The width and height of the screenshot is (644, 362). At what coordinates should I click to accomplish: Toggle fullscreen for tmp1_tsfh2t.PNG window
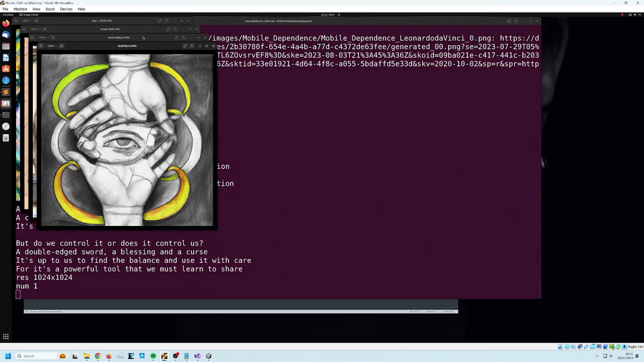pos(160,21)
